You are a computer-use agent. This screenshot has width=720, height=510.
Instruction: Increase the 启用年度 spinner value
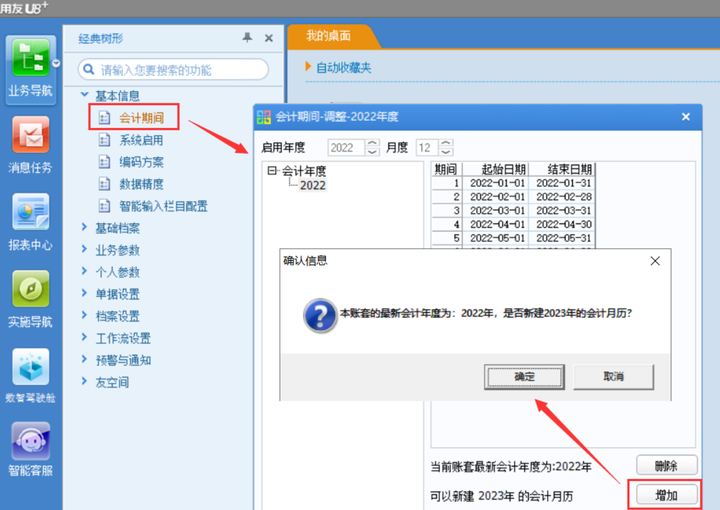[372, 144]
